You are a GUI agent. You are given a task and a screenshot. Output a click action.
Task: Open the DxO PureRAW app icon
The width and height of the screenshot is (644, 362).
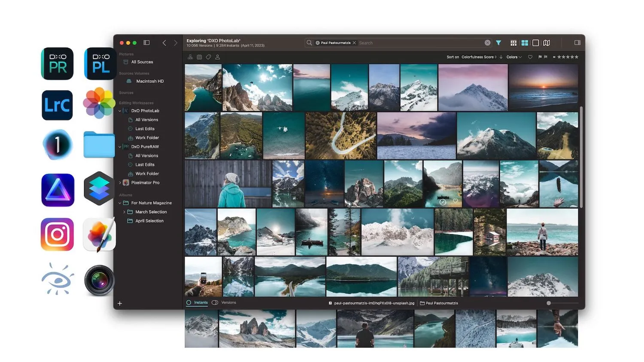pos(58,63)
